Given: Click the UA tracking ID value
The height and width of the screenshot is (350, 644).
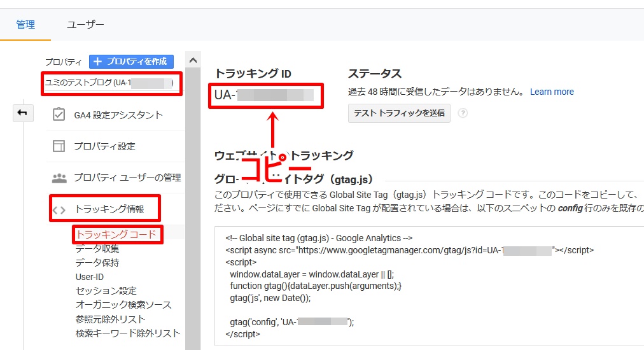Looking at the screenshot, I should click(x=264, y=95).
